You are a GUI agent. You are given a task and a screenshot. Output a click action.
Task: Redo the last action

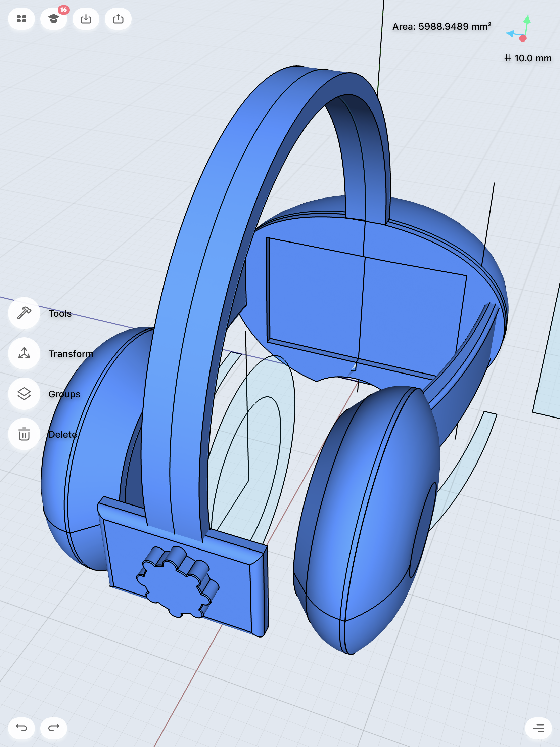click(53, 728)
